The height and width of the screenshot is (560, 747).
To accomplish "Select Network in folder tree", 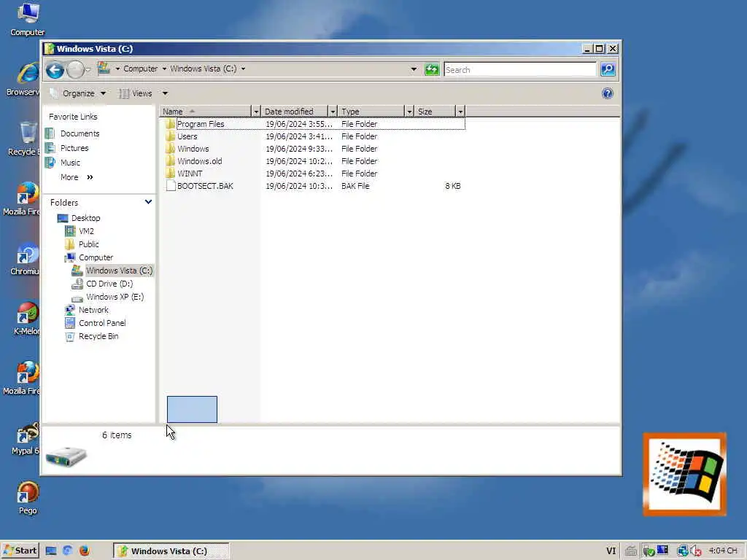I will (93, 310).
